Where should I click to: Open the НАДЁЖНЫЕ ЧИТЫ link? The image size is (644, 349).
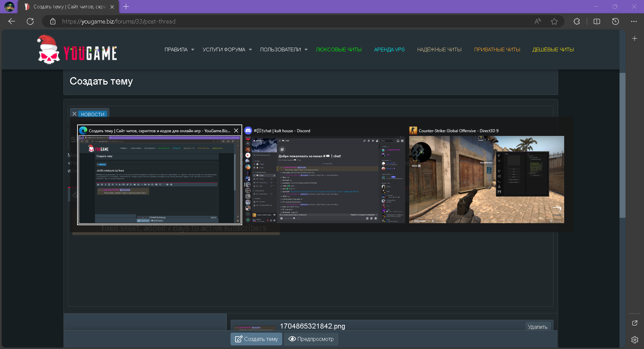pyautogui.click(x=439, y=50)
